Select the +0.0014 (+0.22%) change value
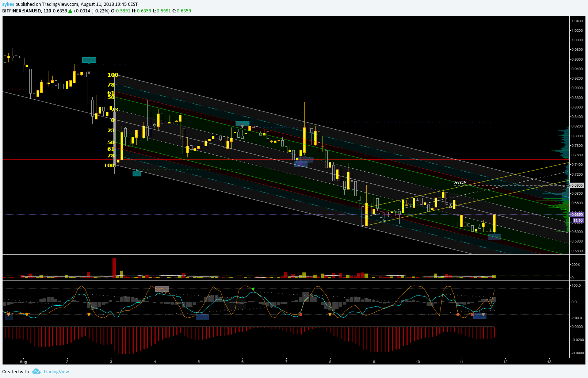588x378 pixels. click(x=91, y=11)
